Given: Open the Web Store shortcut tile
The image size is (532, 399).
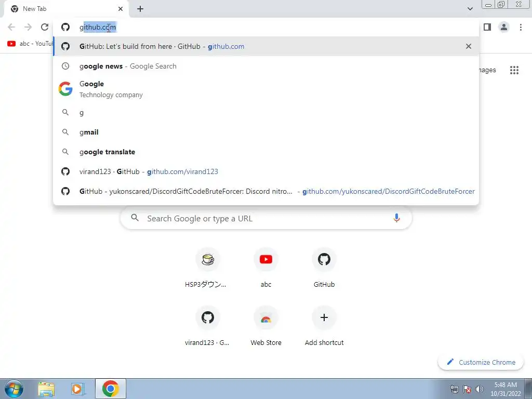Looking at the screenshot, I should 266,326.
